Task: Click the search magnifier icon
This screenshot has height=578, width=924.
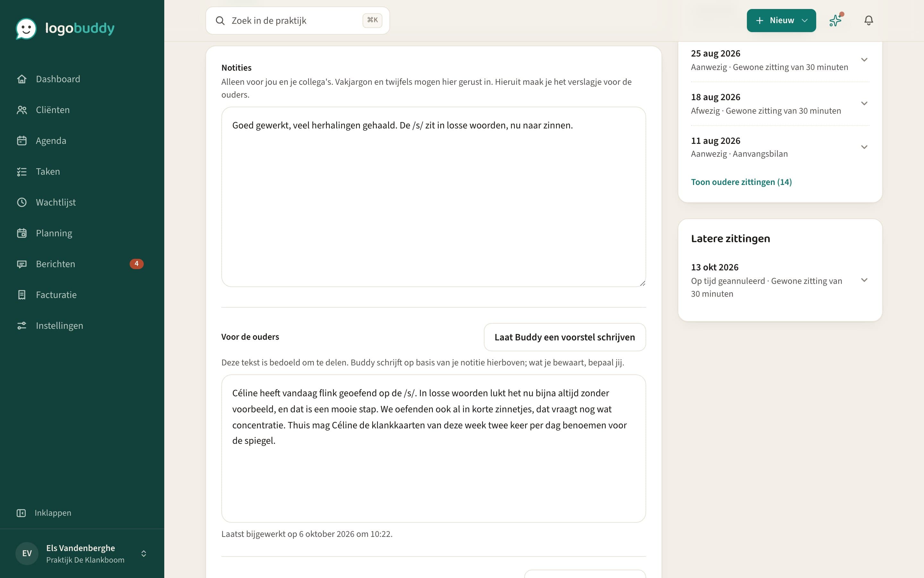Action: (x=220, y=21)
